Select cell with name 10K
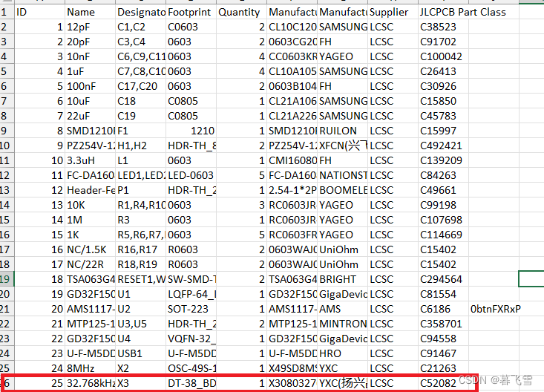Screen dimensions: 544x392 [90, 205]
